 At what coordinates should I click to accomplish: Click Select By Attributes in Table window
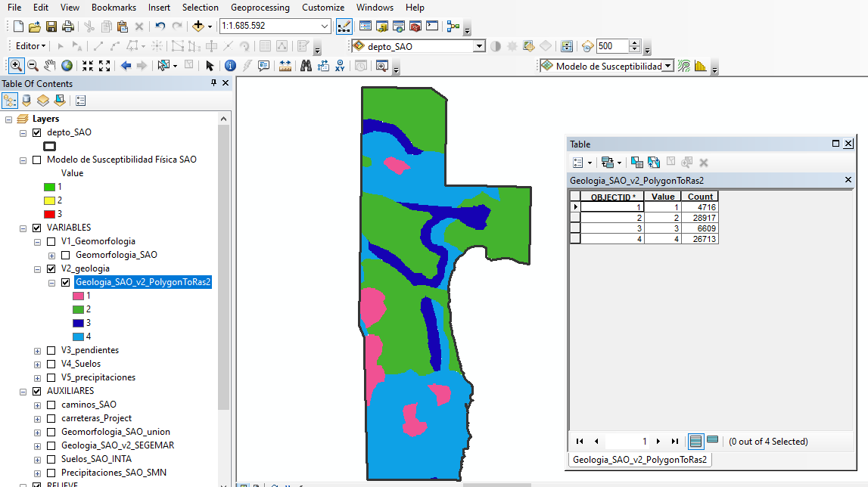637,162
